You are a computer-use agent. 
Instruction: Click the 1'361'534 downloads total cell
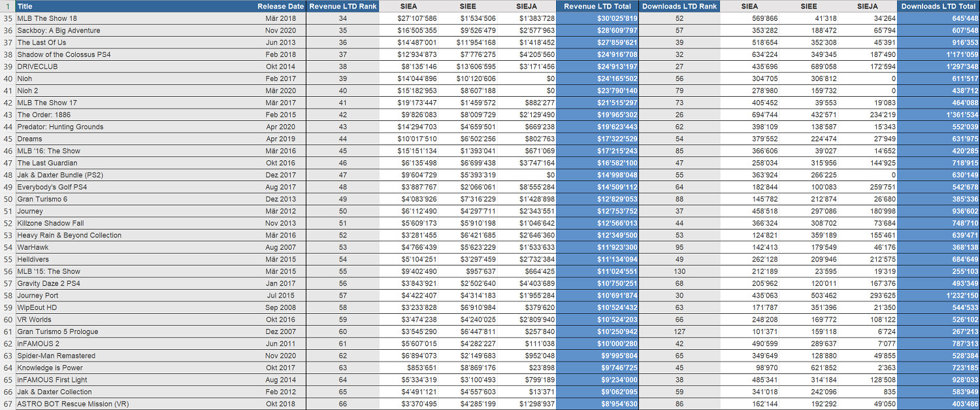[x=938, y=115]
